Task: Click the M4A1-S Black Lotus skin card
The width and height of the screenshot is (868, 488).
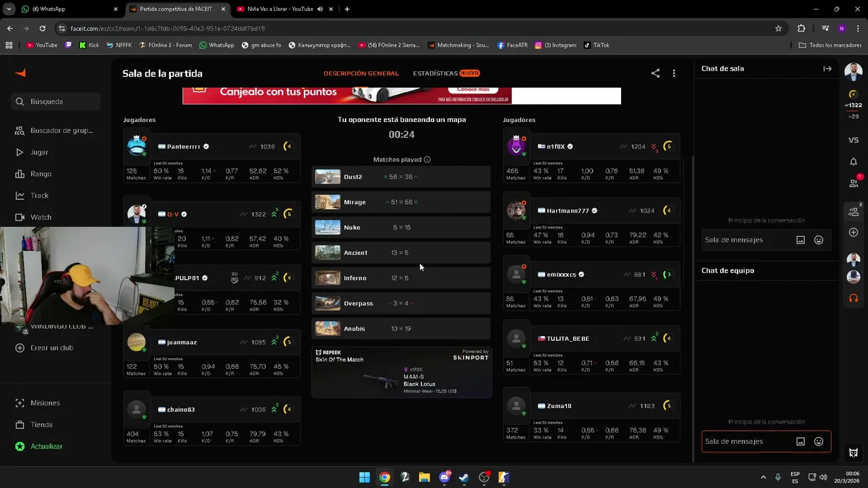Action: (401, 372)
